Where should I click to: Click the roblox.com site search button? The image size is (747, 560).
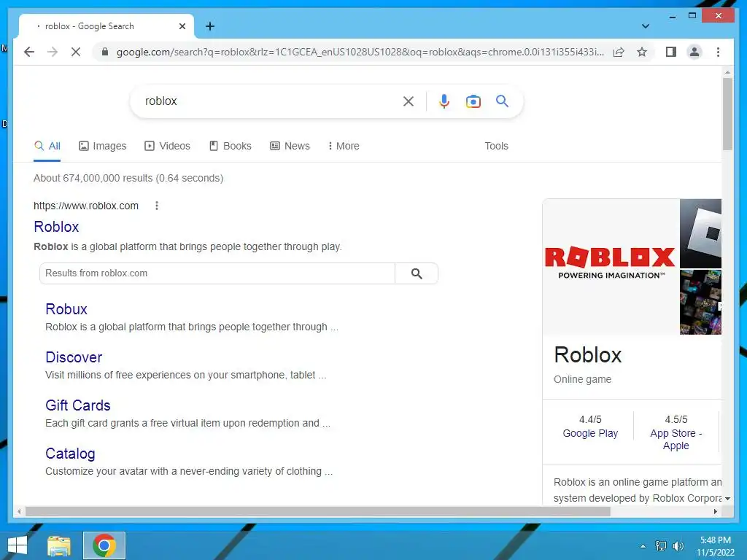417,273
